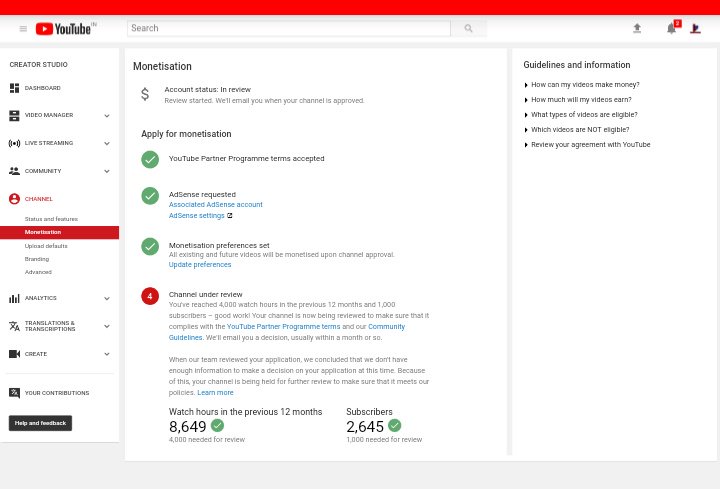Click the Channel person icon
Viewport: 720px width, 489px height.
pos(14,199)
